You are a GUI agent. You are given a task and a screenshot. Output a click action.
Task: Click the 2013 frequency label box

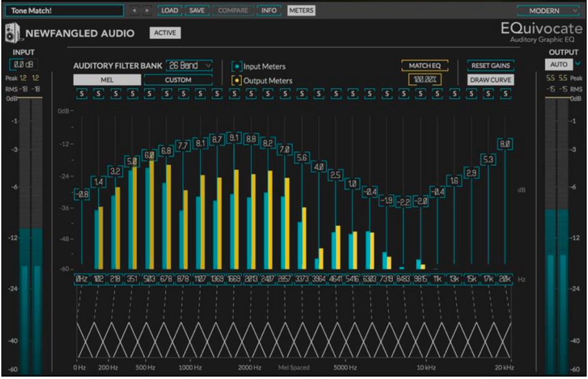click(251, 279)
